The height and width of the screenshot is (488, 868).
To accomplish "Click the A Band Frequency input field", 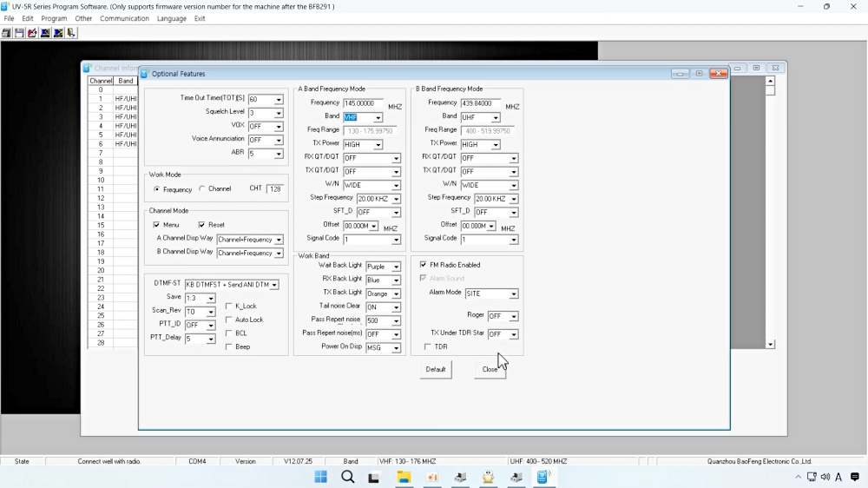I will tap(364, 103).
